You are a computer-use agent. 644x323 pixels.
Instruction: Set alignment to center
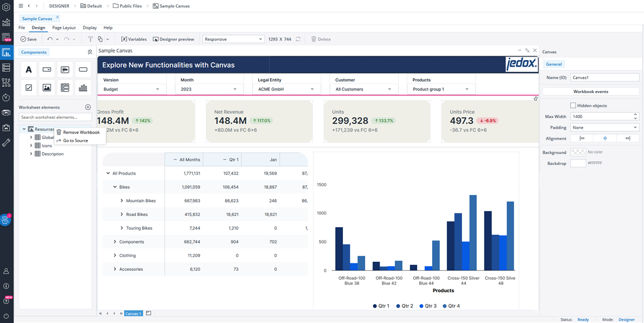605,138
